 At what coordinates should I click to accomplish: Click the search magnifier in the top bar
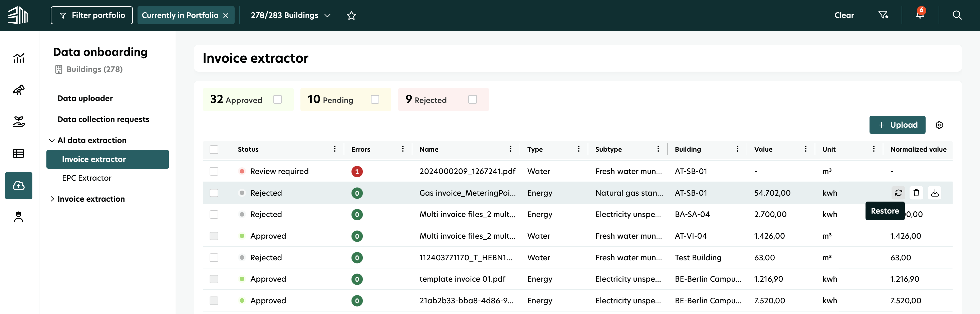958,15
